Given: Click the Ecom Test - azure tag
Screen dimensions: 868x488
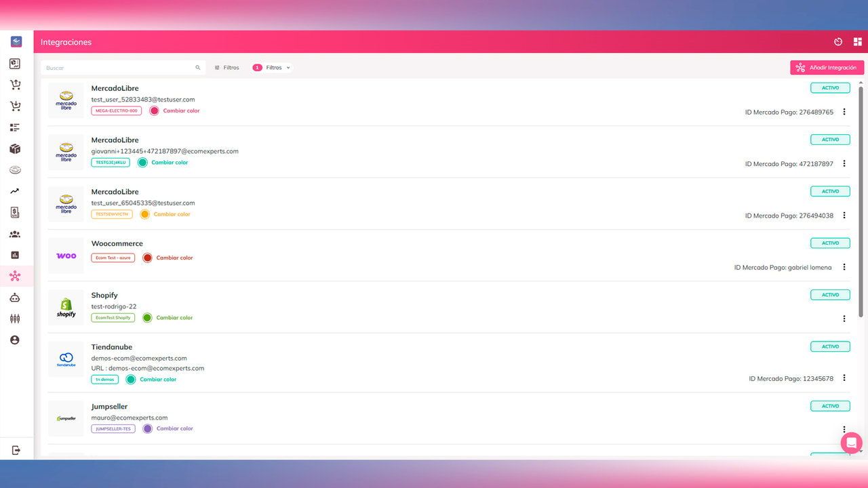Looking at the screenshot, I should [x=113, y=258].
